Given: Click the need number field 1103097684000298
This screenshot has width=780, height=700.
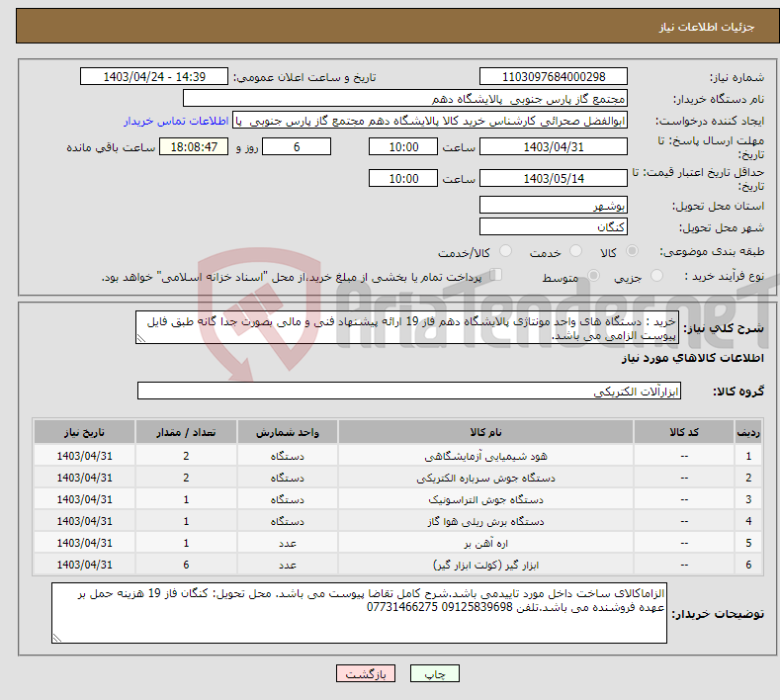Looking at the screenshot, I should (554, 76).
